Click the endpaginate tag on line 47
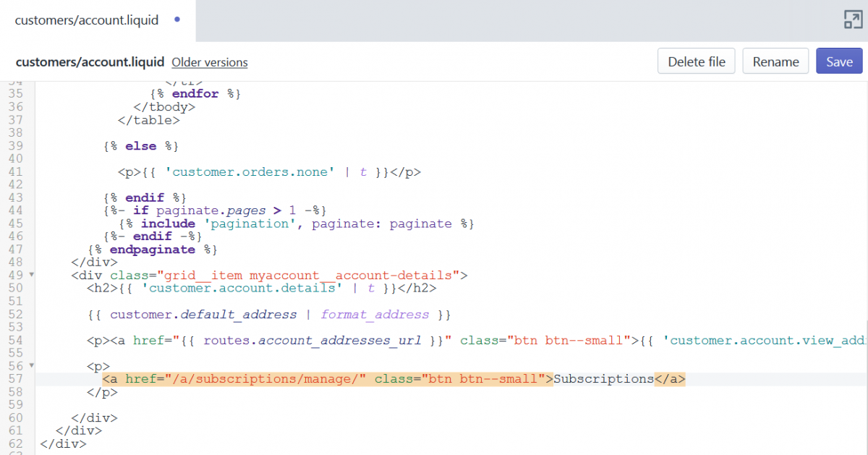 coord(152,250)
